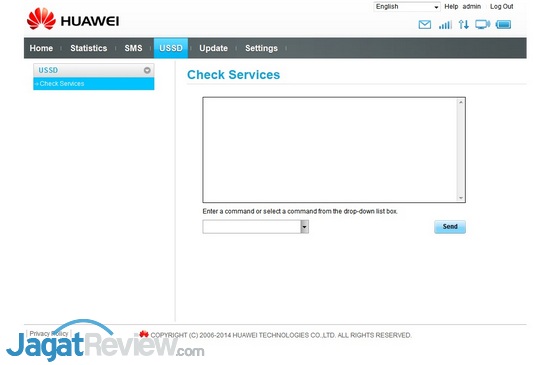Go to the Home tab
The height and width of the screenshot is (365, 550).
[41, 48]
